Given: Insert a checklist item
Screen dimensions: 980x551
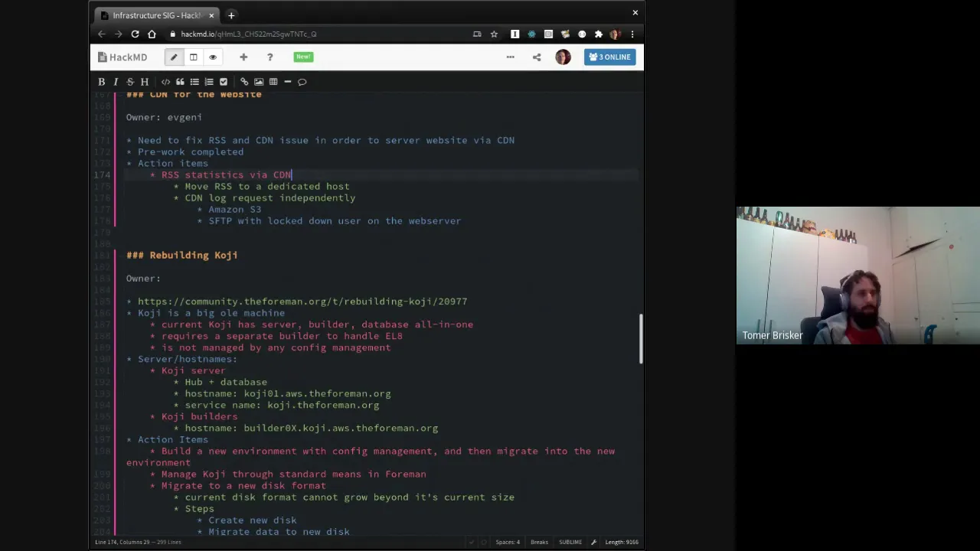Looking at the screenshot, I should point(224,82).
